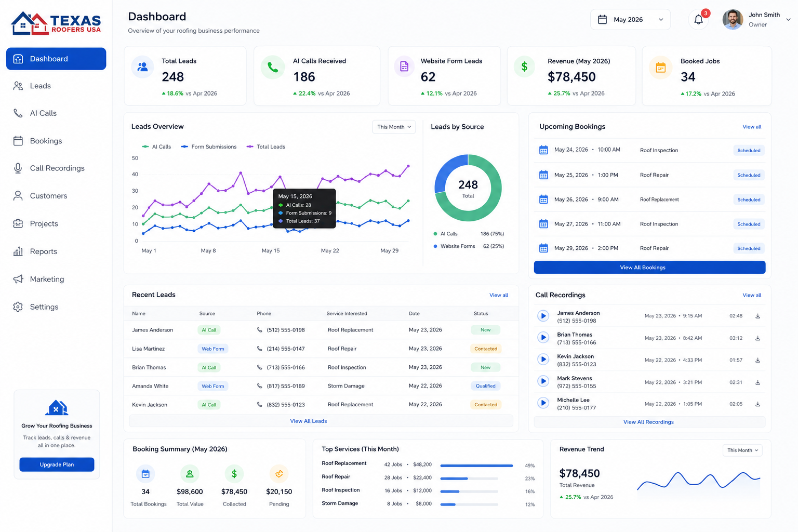Click the Leads by Source donut chart
The image size is (798, 532).
(468, 188)
